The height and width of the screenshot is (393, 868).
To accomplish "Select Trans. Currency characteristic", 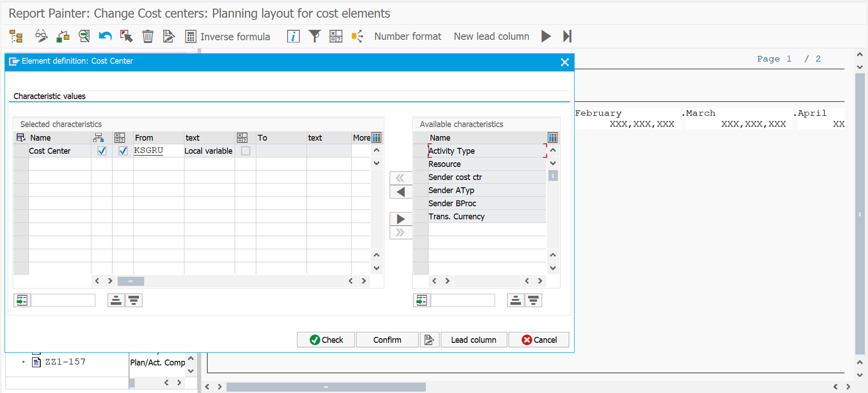I will [x=487, y=216].
